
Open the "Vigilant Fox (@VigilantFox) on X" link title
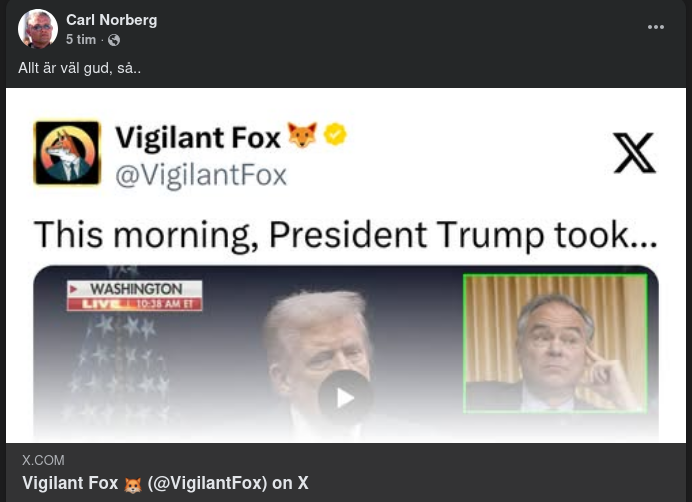tap(165, 484)
